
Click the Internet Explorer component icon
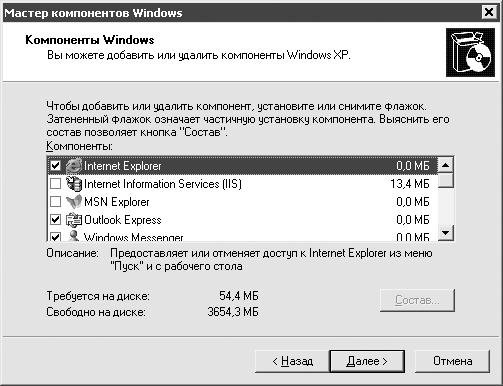pos(74,166)
